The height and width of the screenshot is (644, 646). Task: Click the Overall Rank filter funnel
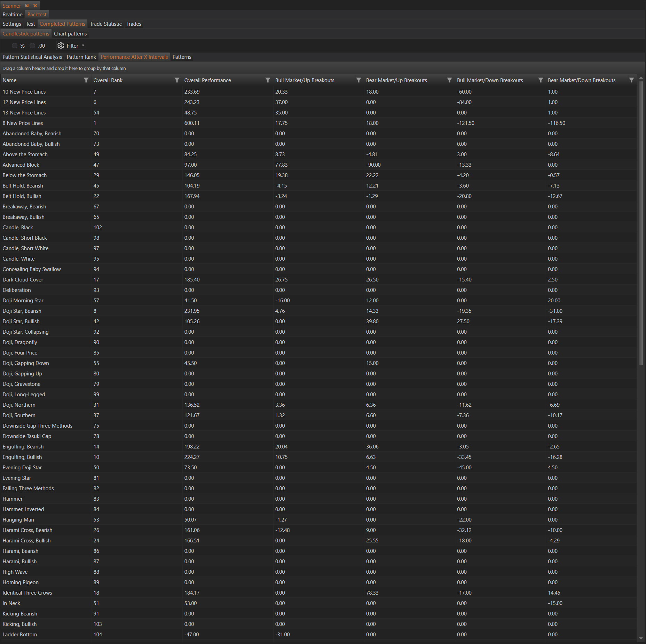point(177,80)
